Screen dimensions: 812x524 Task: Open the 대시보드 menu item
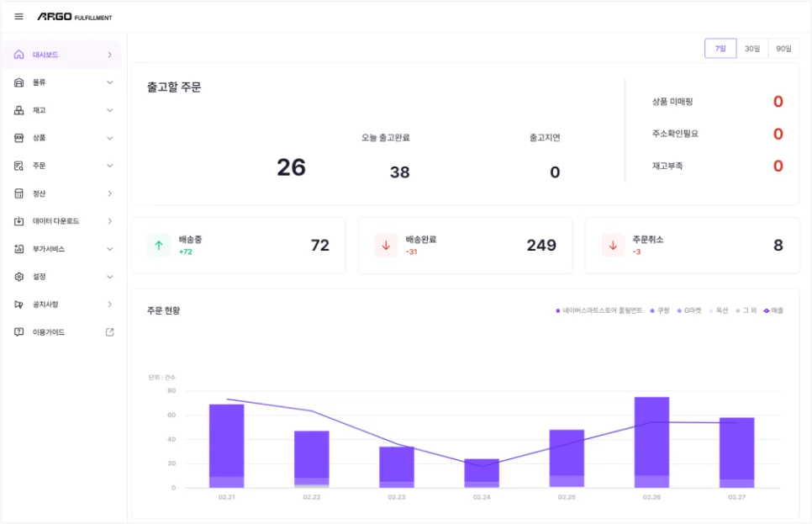62,55
